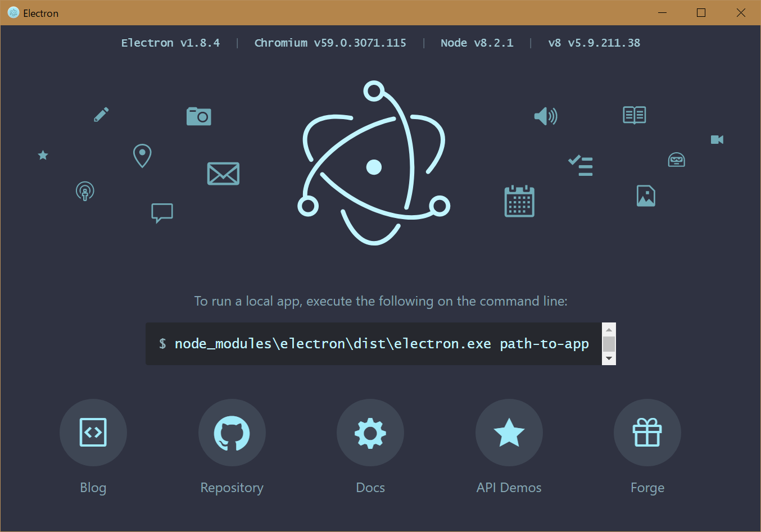Open Forge with the gift button

[x=647, y=433]
